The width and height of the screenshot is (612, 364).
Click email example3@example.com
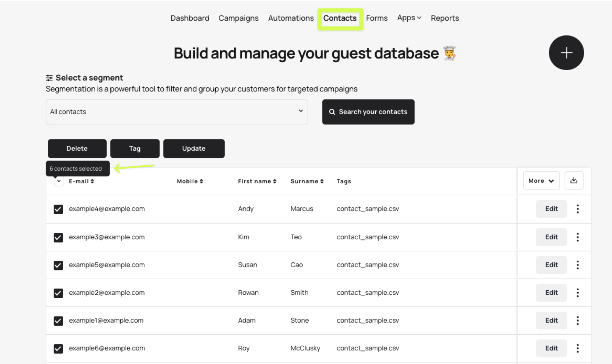pos(107,237)
